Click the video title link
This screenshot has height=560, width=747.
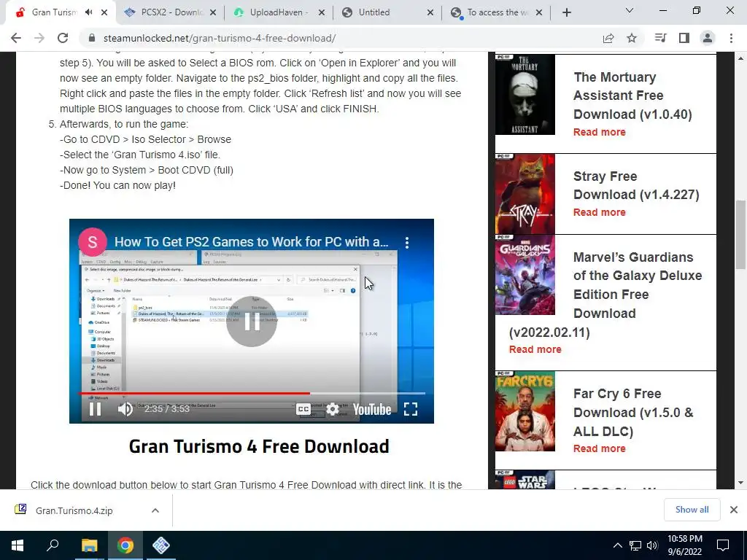[x=252, y=242]
